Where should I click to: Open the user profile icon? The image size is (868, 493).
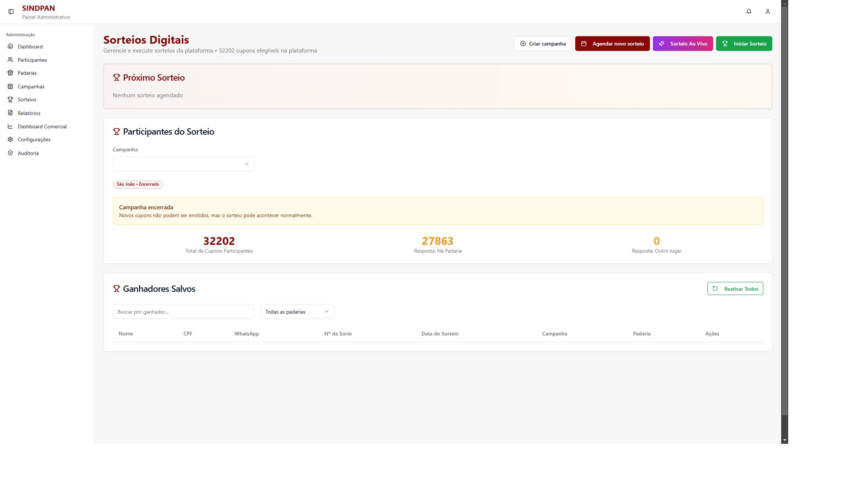[767, 12]
